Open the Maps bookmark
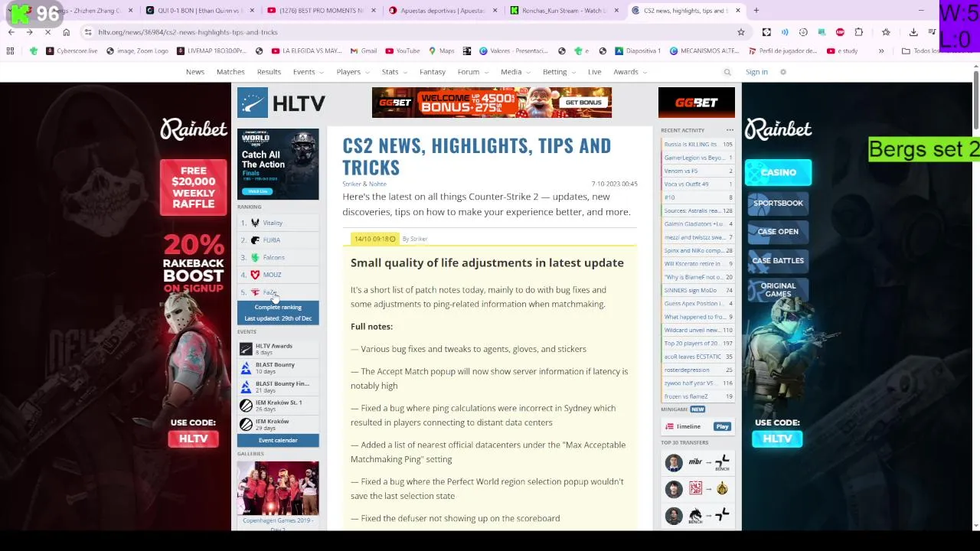This screenshot has height=551, width=980. (x=441, y=51)
